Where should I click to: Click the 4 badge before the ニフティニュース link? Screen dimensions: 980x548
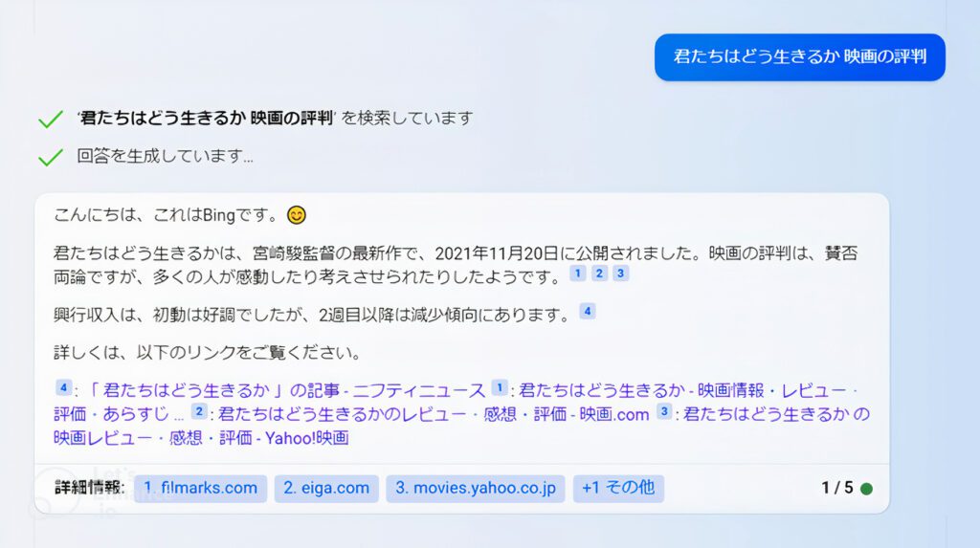point(63,387)
